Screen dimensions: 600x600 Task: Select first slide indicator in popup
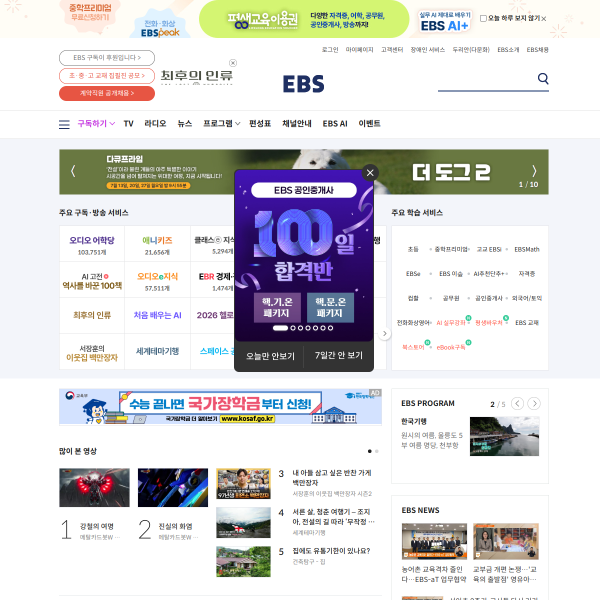click(x=280, y=328)
